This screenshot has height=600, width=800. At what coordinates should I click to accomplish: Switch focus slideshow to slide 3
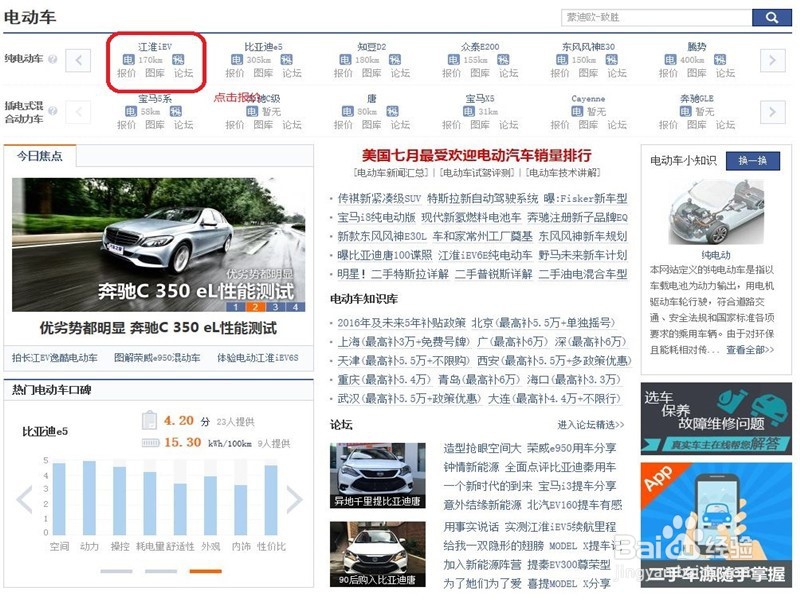tap(275, 307)
